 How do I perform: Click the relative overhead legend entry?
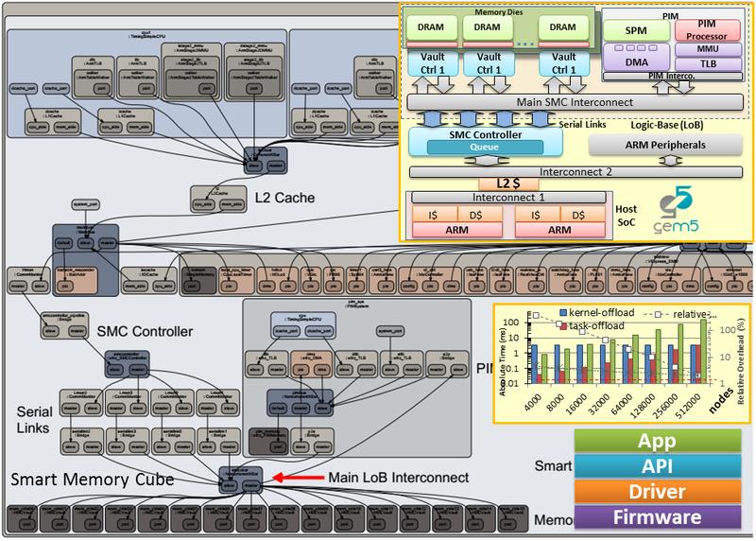(x=681, y=314)
